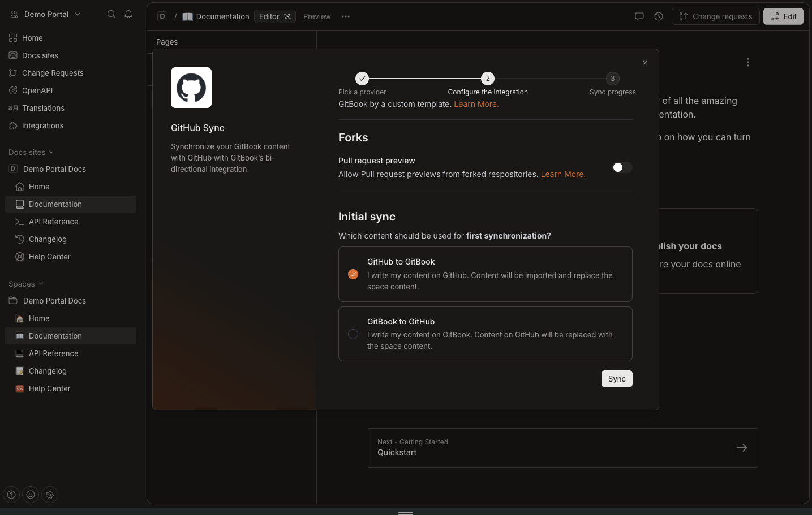Viewport: 812px width, 515px height.
Task: Open Documentation under Docs sites
Action: click(x=71, y=204)
